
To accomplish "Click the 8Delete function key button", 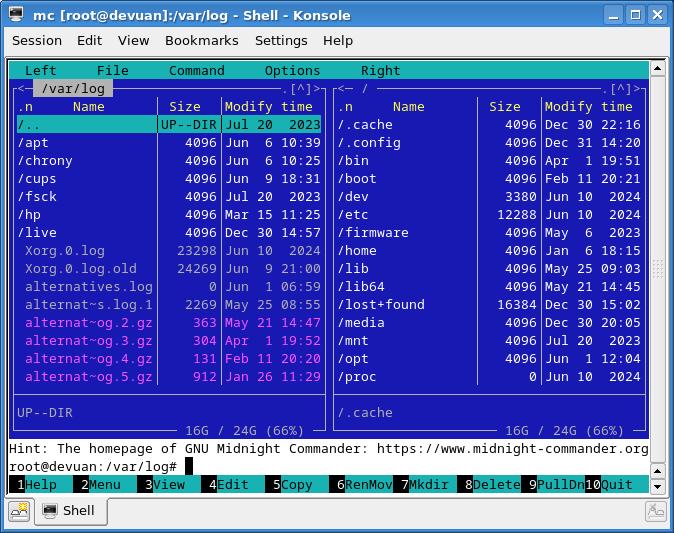I will pyautogui.click(x=489, y=484).
